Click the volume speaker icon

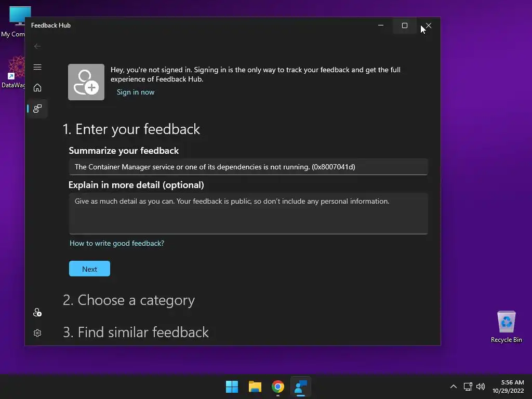point(481,387)
